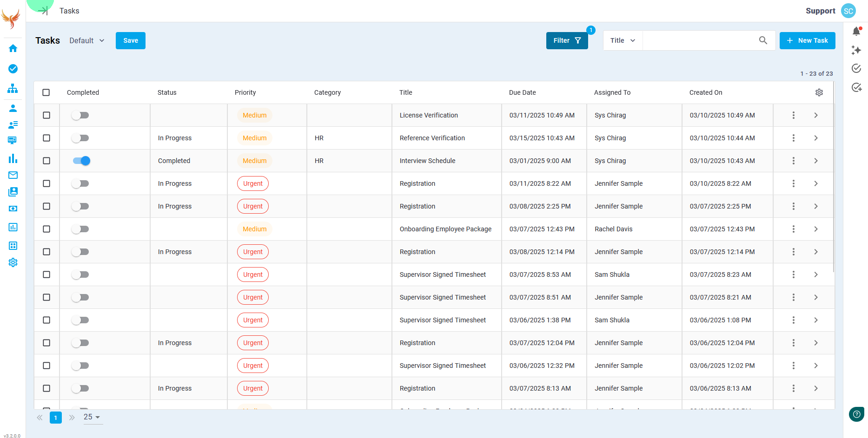The height and width of the screenshot is (438, 868).
Task: Click the search text input field
Action: pos(699,40)
